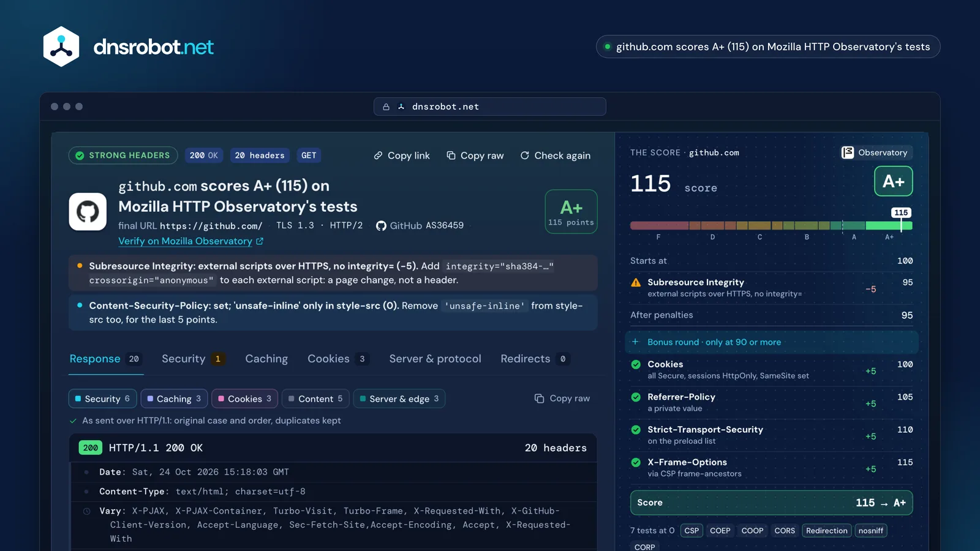
Task: Open the Response tab
Action: pos(106,359)
